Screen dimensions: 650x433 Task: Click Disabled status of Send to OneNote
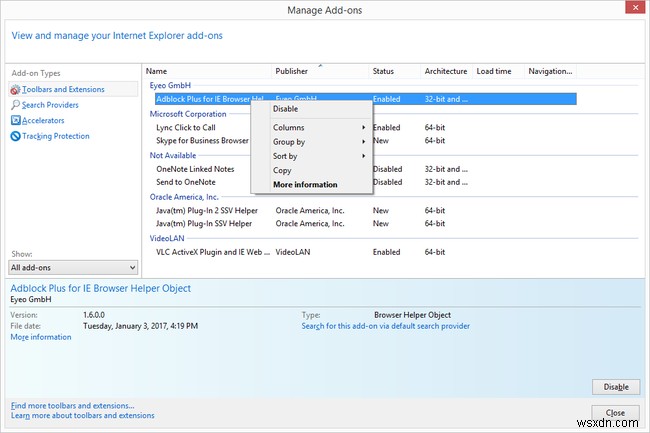[x=388, y=182]
